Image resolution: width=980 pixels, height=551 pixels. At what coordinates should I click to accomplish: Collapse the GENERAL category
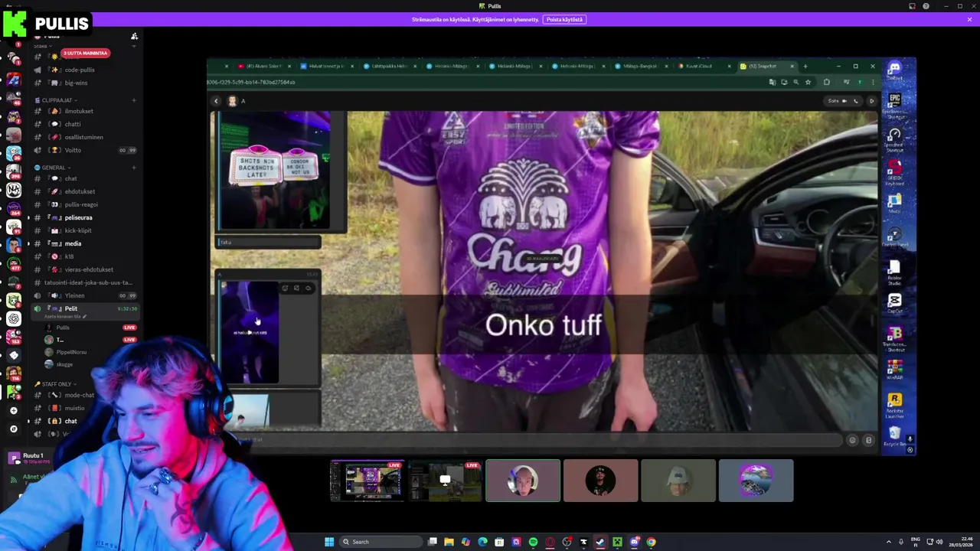52,168
